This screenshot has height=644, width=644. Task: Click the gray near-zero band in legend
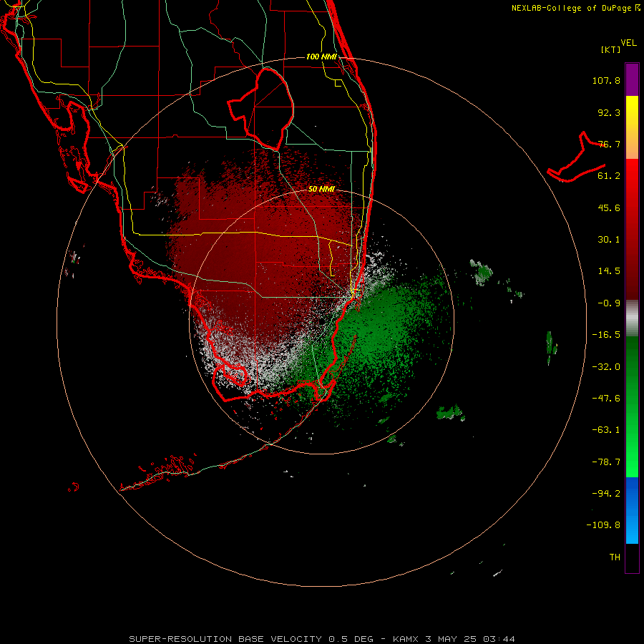[x=632, y=318]
